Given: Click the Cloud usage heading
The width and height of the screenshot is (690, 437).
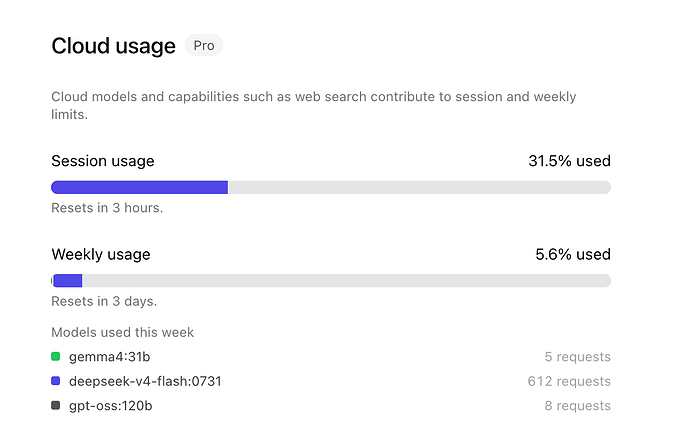Looking at the screenshot, I should [x=114, y=46].
